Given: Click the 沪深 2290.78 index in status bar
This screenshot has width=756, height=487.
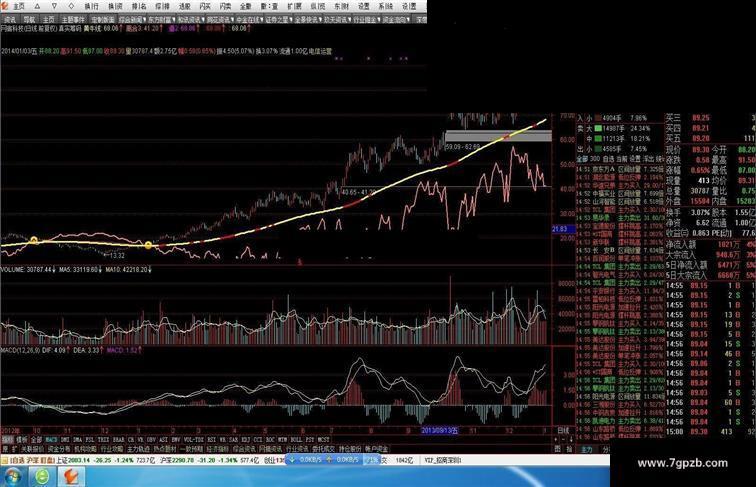Looking at the screenshot, I should (176, 460).
